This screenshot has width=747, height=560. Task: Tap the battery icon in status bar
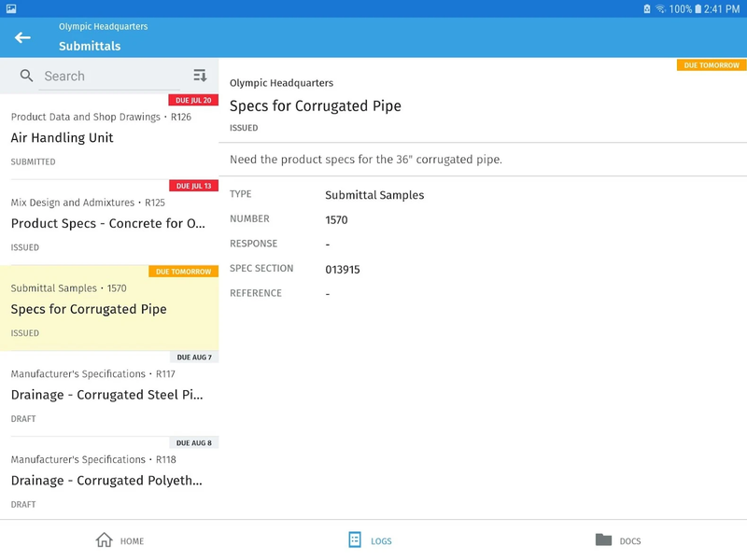tap(698, 8)
